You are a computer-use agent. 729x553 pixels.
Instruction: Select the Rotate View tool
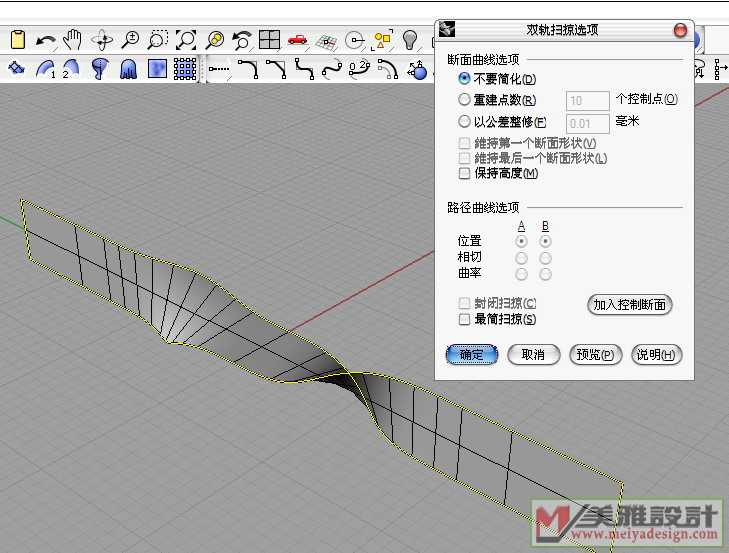pos(102,40)
